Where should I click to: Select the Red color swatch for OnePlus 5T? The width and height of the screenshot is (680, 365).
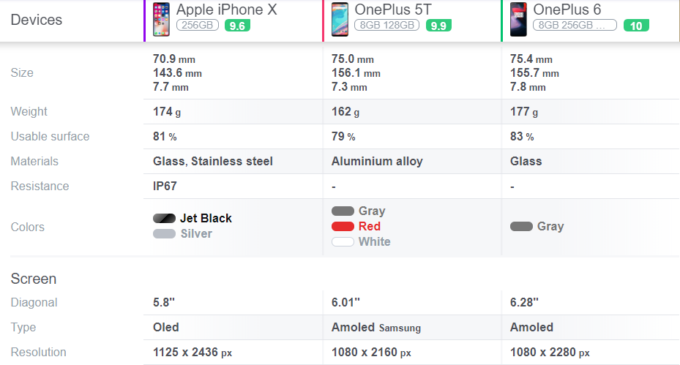click(343, 226)
